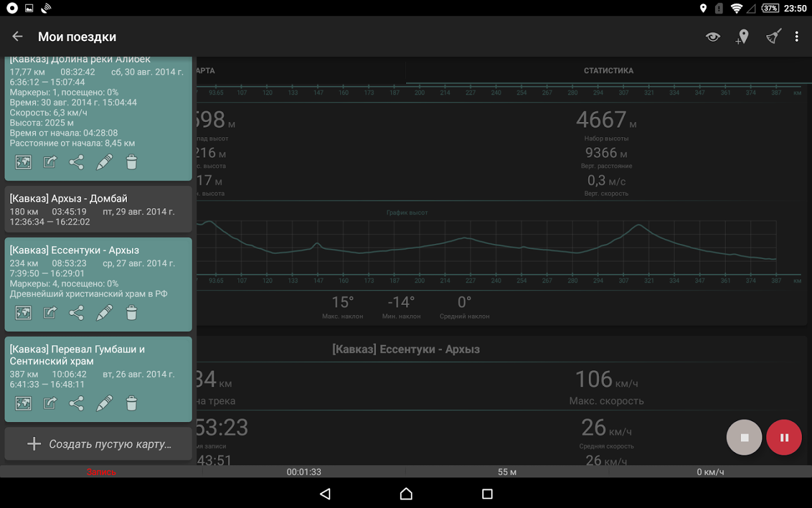Tap the location pin status bar icon
This screenshot has width=812, height=508.
703,8
